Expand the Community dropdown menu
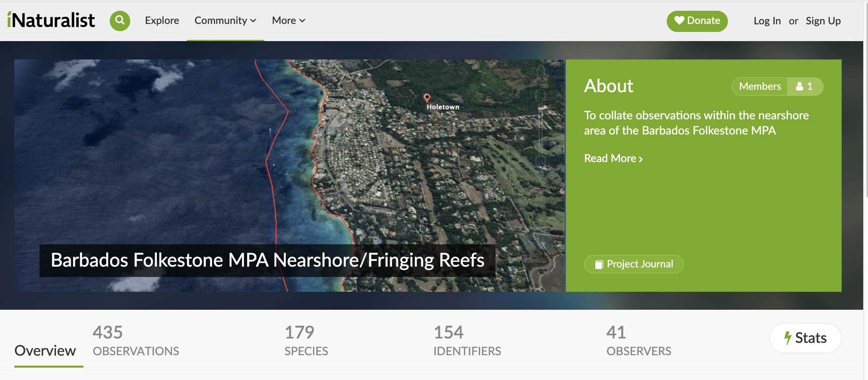The height and width of the screenshot is (380, 868). click(x=225, y=21)
